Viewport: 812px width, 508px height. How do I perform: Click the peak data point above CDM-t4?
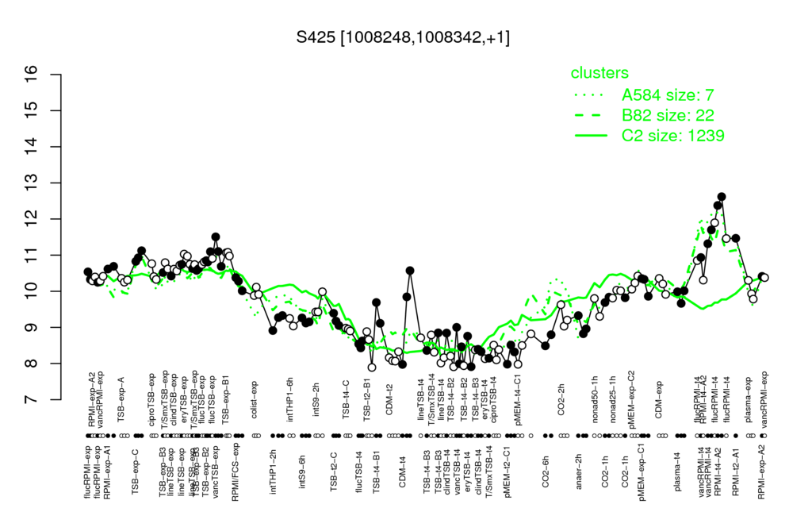tap(410, 271)
